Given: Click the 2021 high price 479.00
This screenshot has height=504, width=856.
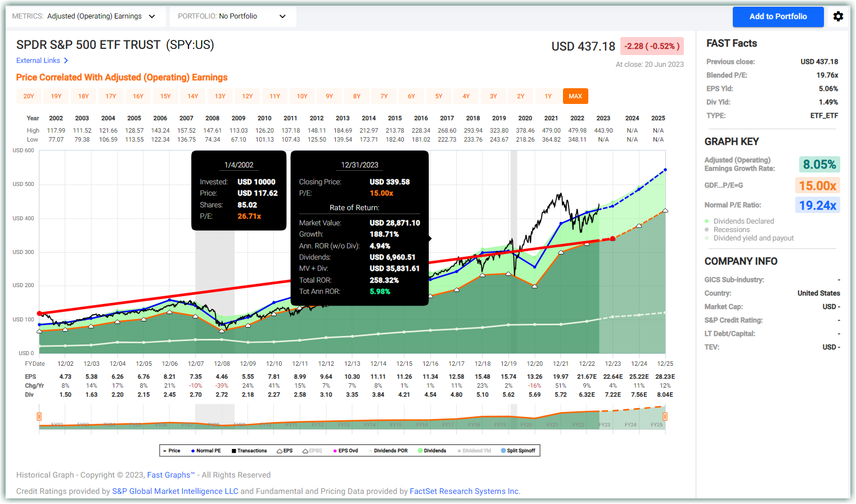Looking at the screenshot, I should click(x=551, y=130).
